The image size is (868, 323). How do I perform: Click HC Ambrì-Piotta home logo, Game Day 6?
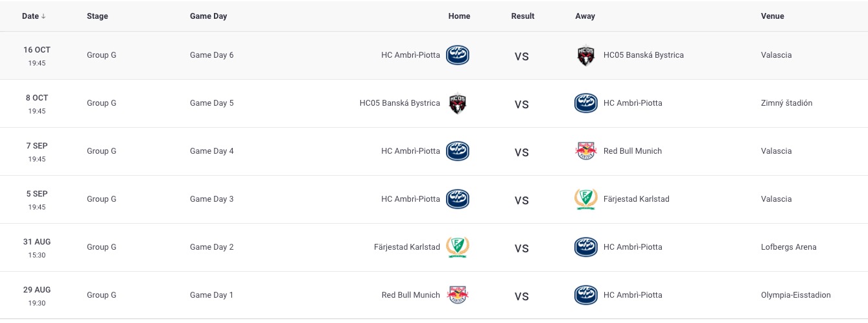click(x=458, y=55)
